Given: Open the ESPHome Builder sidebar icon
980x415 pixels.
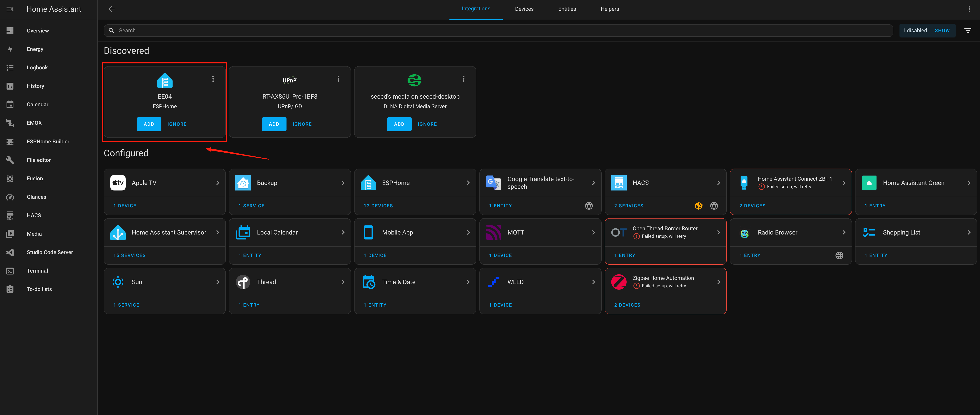Looking at the screenshot, I should pos(10,141).
